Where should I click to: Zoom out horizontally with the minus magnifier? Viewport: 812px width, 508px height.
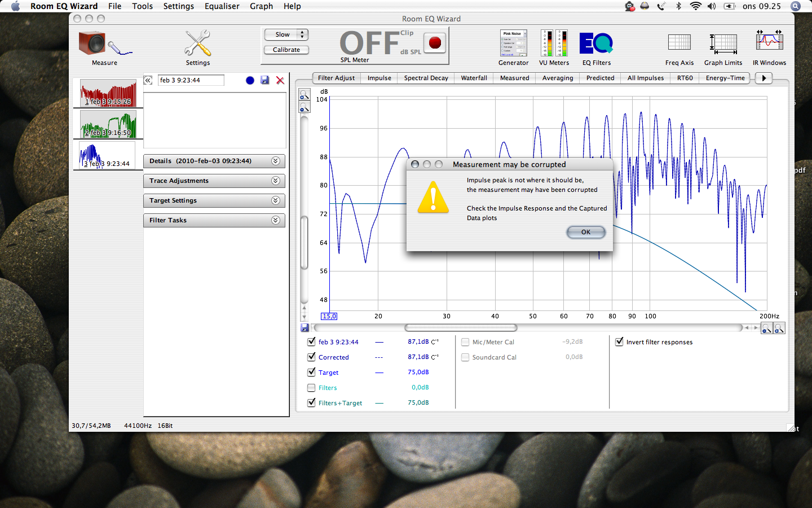coord(767,329)
